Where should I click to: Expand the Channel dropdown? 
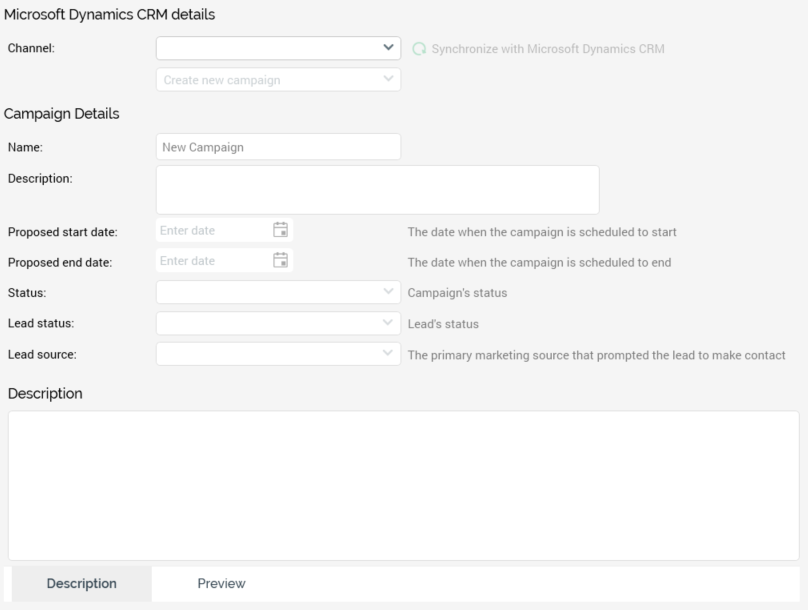pos(388,47)
